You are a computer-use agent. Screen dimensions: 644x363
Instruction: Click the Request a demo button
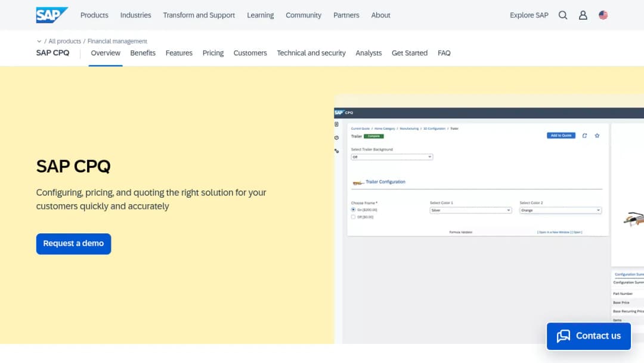point(73,244)
